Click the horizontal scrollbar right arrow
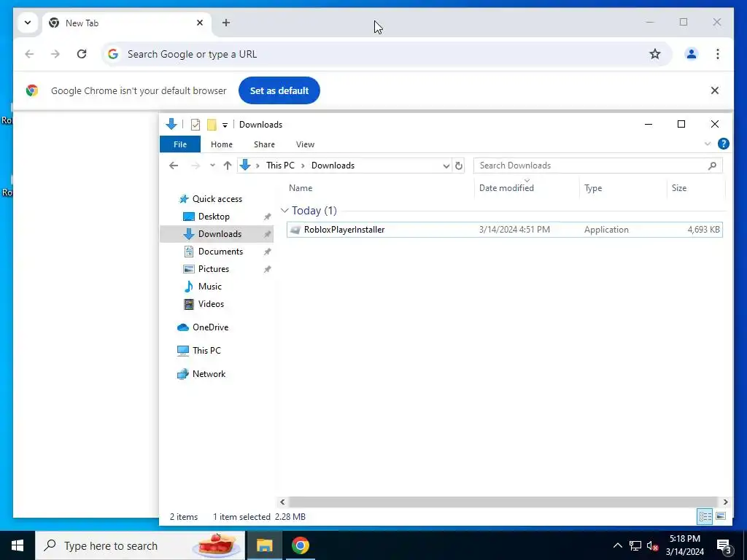 [725, 502]
